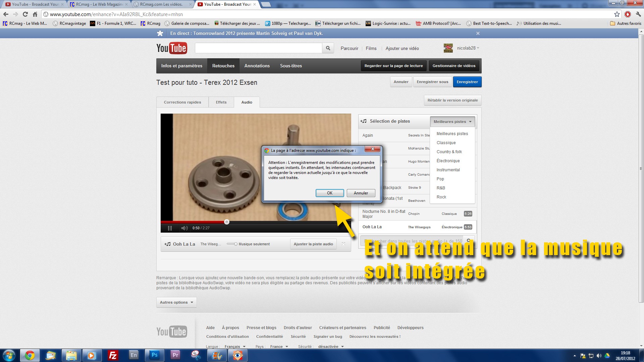Select the Ooh La La track row
The height and width of the screenshot is (362, 644).
pos(417,227)
